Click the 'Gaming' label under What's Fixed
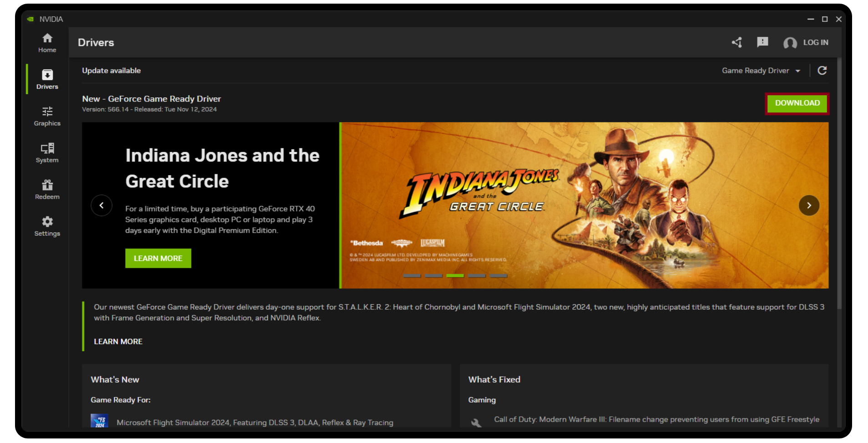Viewport: 868px width, 443px height. pyautogui.click(x=482, y=400)
